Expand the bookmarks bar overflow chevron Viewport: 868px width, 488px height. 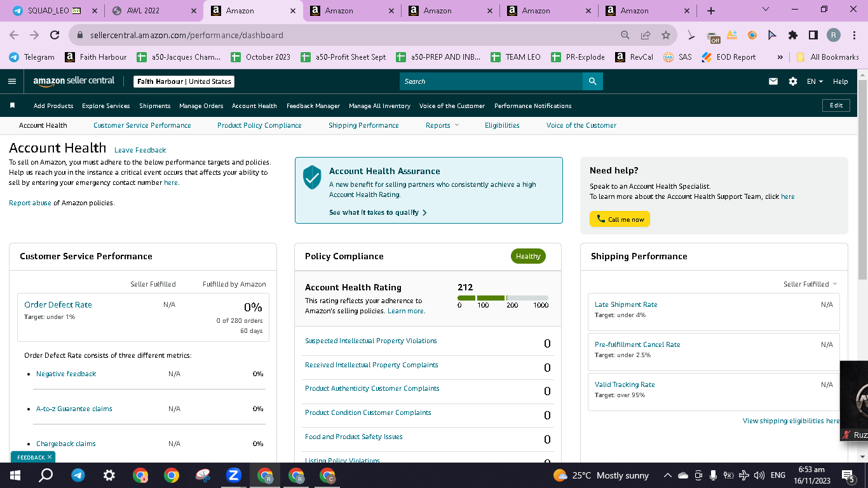[x=780, y=57]
